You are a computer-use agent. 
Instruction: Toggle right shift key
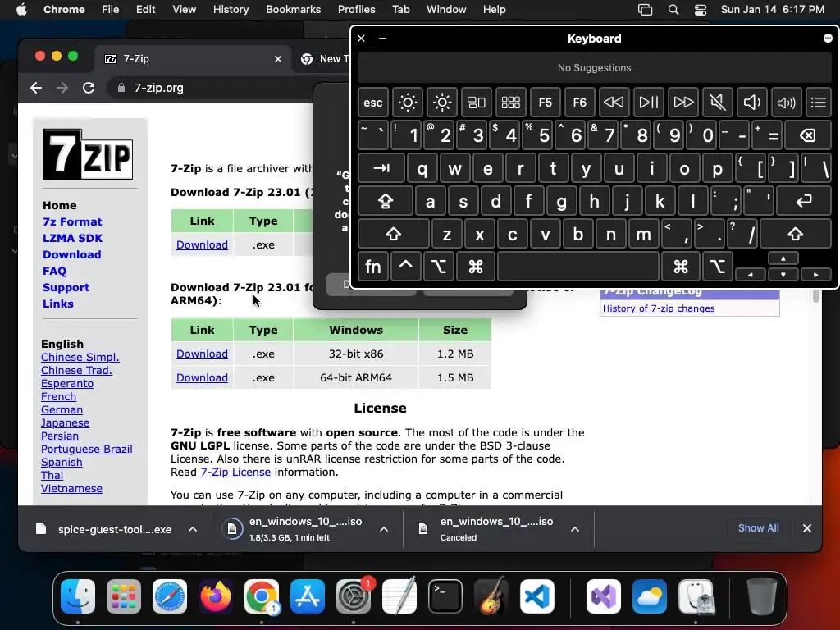(796, 234)
